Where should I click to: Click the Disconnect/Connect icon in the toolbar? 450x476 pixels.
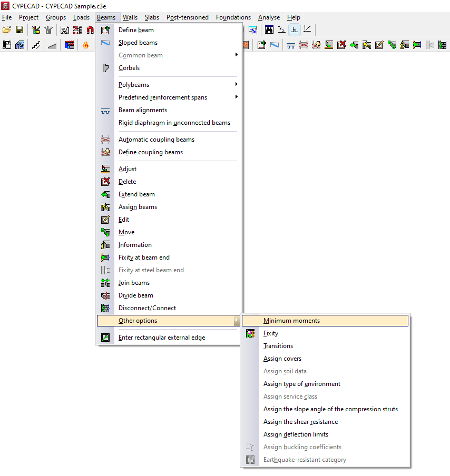click(x=443, y=45)
